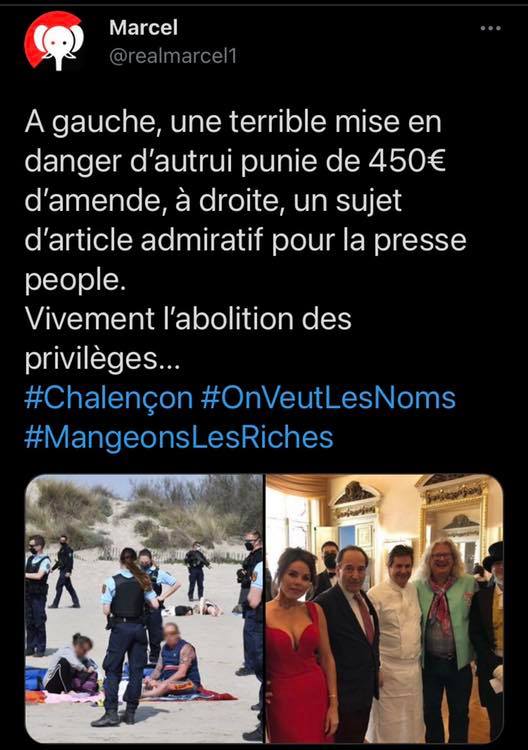Image resolution: width=528 pixels, height=750 pixels.
Task: Click the chef in white in right photo
Action: (397, 643)
